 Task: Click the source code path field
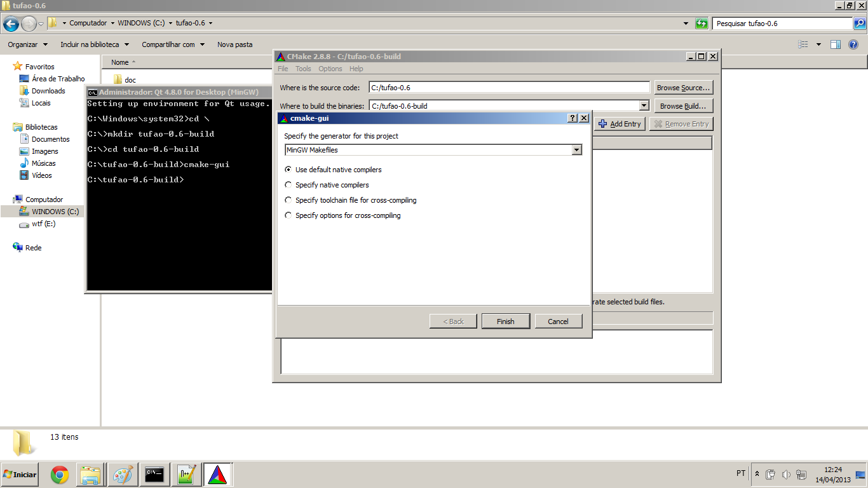tap(510, 88)
